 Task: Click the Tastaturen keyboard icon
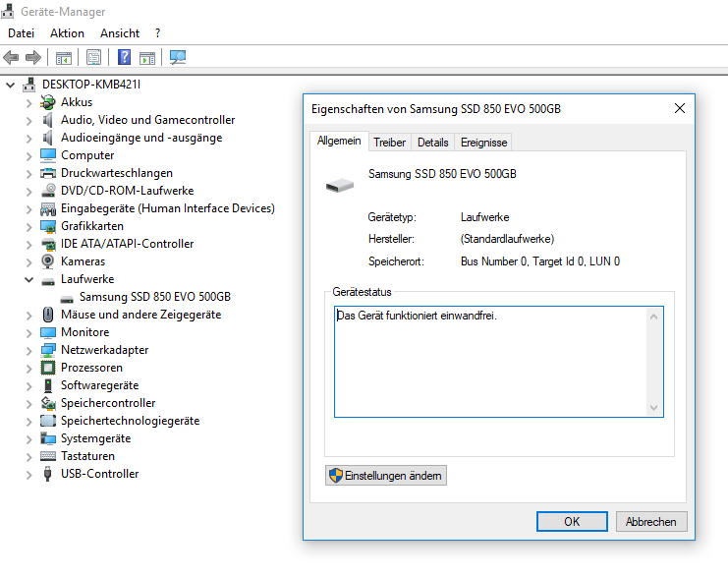click(48, 456)
